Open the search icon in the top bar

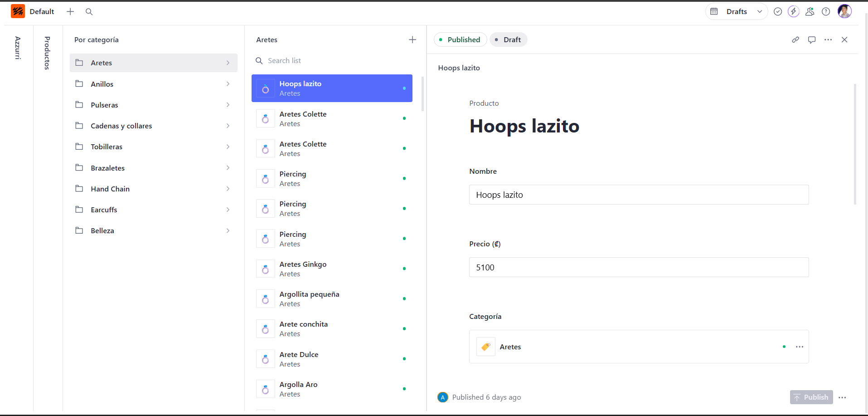pos(89,12)
